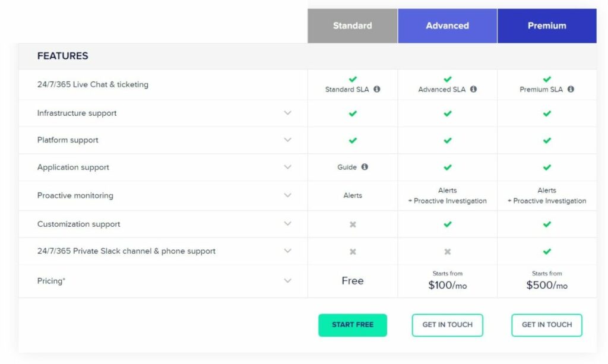Click the Advanced checkmark for Application support
Screen dimensions: 608x364
(x=448, y=167)
